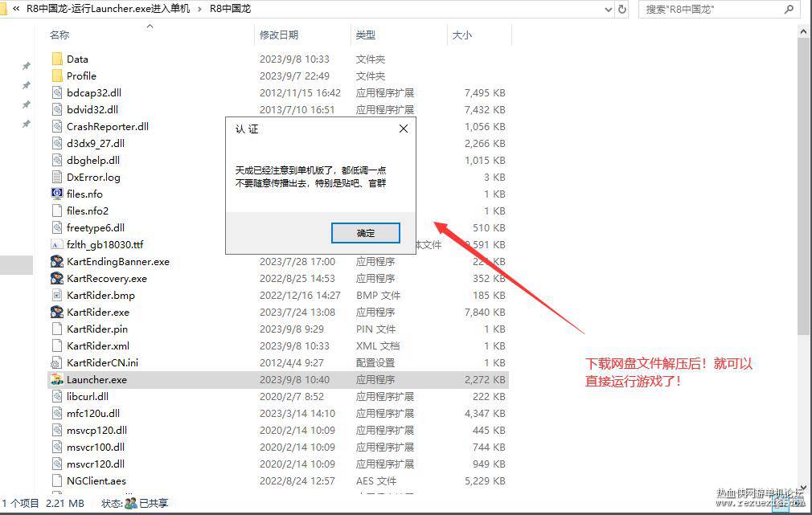
Task: Close the 认证 dialog
Action: click(404, 129)
